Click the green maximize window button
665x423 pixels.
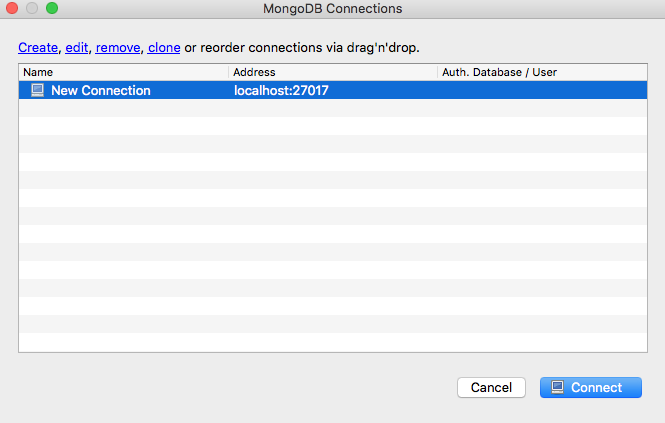click(52, 9)
